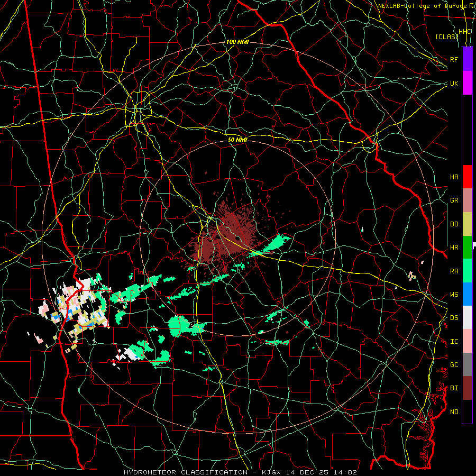Screen dimensions: 476x476
Task: Click the gray GC legend swatch
Action: 467,364
